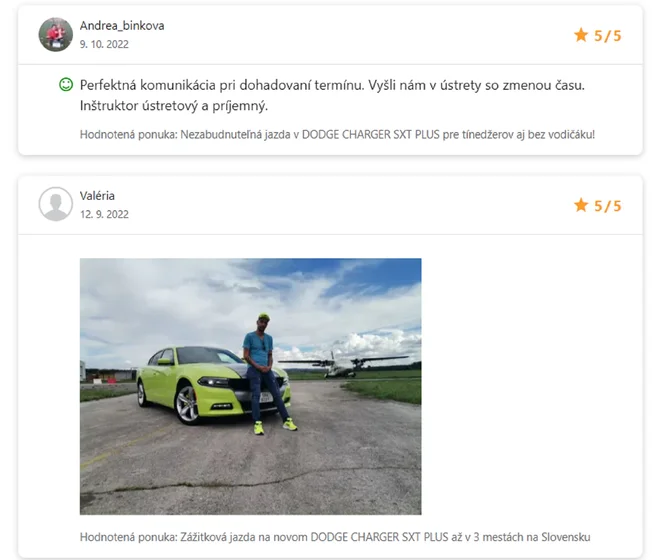Viewport: 660px width, 560px height.
Task: Click the airplane in the review photo
Action: pos(343,364)
